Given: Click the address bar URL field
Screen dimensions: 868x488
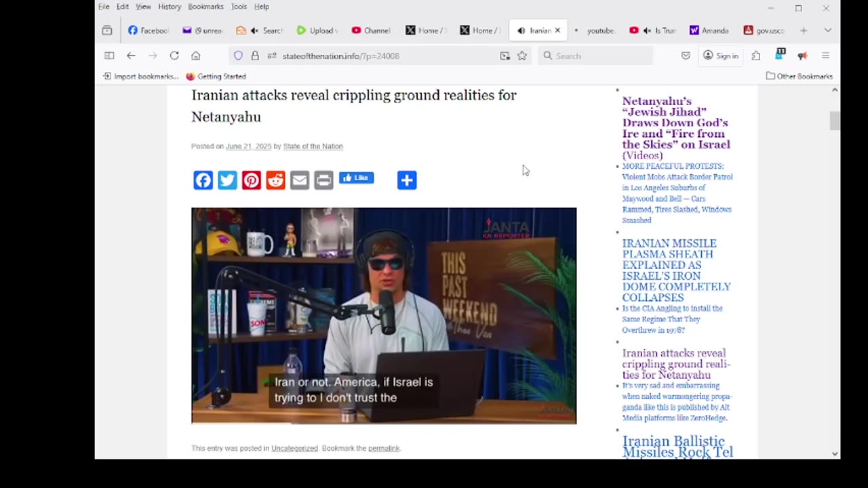Looking at the screenshot, I should point(380,56).
